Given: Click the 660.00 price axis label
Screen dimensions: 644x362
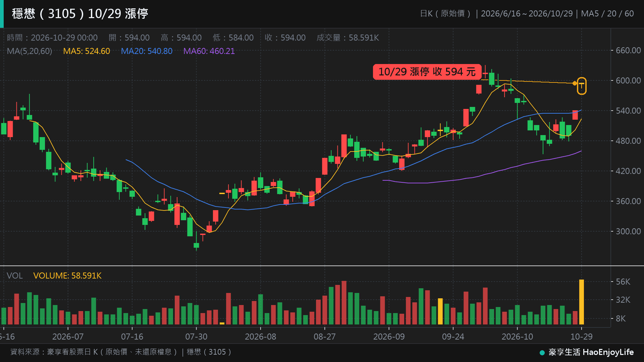Looking at the screenshot, I should 628,50.
